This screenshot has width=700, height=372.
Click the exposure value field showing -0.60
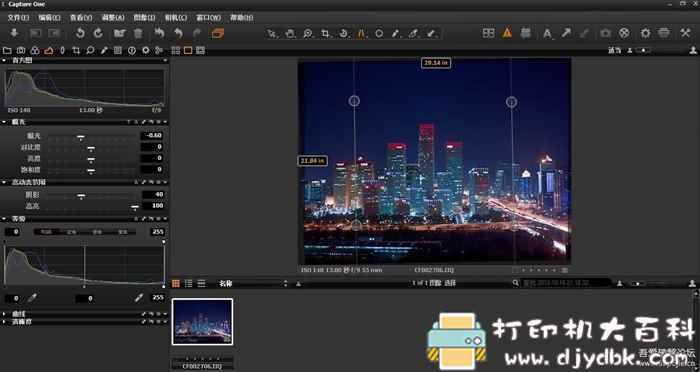coord(152,135)
